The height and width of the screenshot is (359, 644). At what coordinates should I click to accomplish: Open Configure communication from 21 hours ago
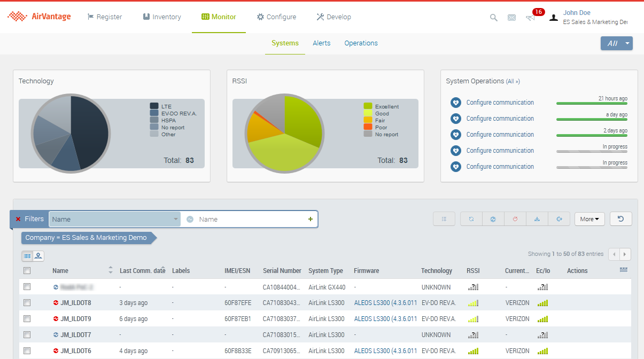[x=500, y=103]
